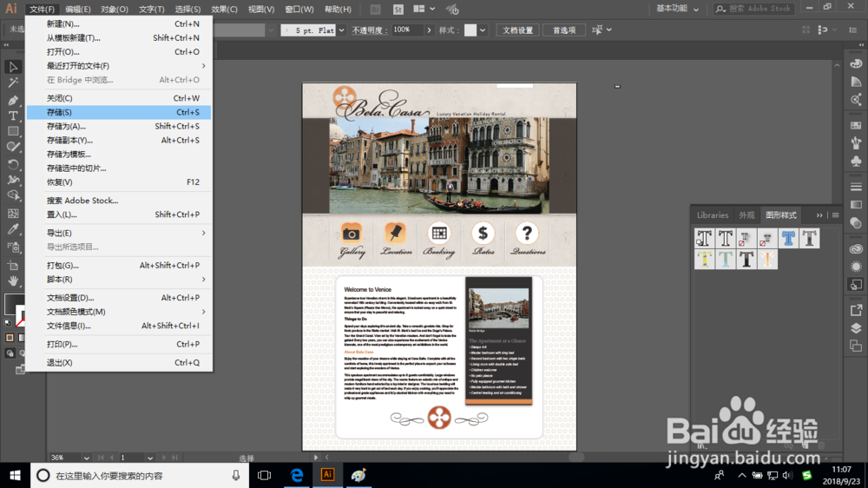Choose Save (存储) in File menu
The image size is (868, 488).
pyautogui.click(x=119, y=112)
